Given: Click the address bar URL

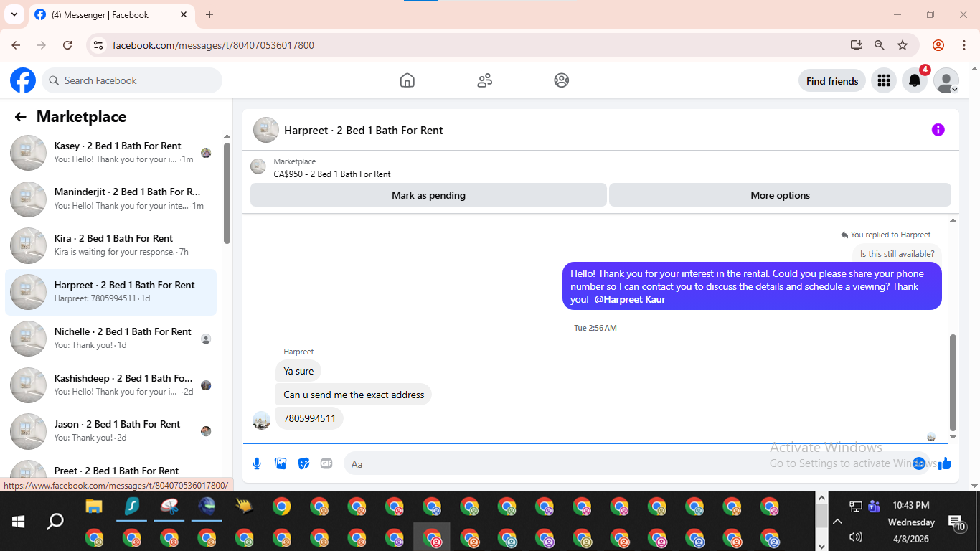Looking at the screenshot, I should [213, 45].
